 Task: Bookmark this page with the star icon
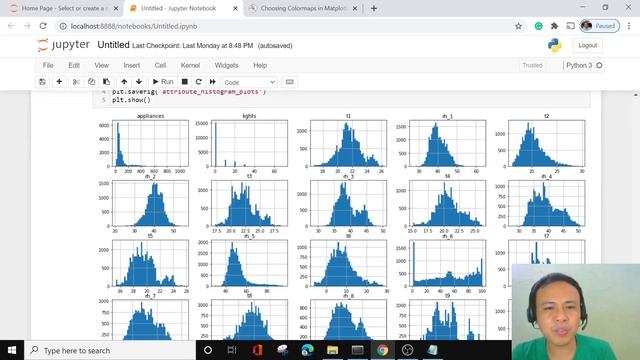coord(518,26)
